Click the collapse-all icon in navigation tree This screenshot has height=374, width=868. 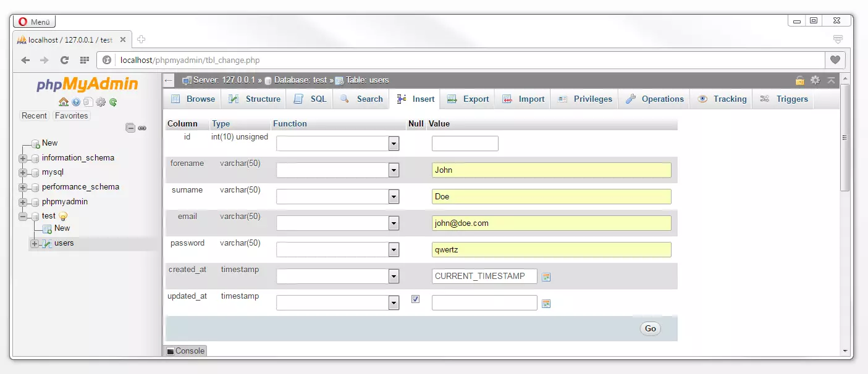point(130,128)
